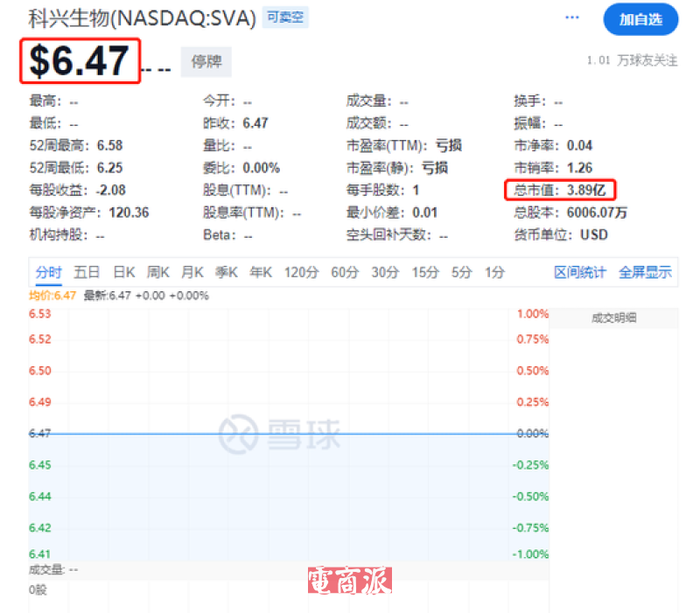Click the 总股本 6006.07万 value
This screenshot has height=613, width=700.
[570, 212]
